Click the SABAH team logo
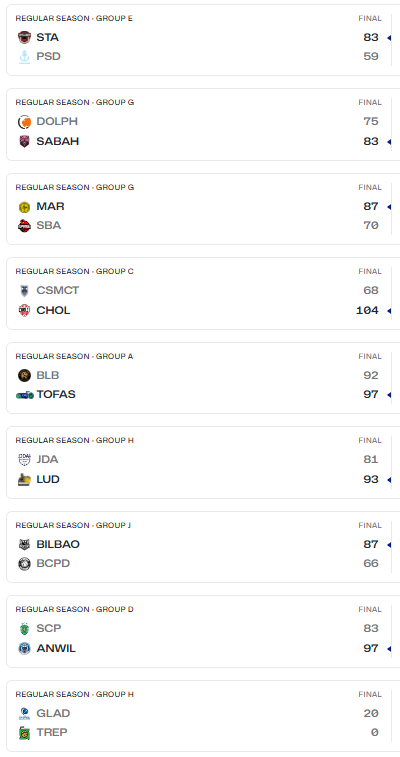This screenshot has width=400, height=757. 24,141
